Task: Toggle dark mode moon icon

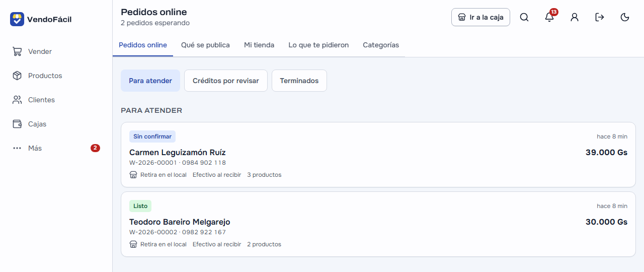Action: click(625, 17)
